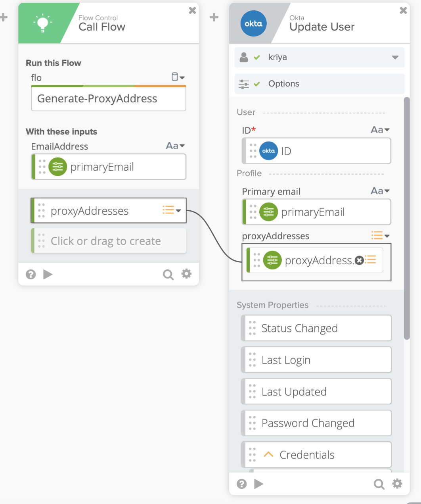Expand the kriya connection account dropdown
This screenshot has width=421, height=504.
point(395,57)
